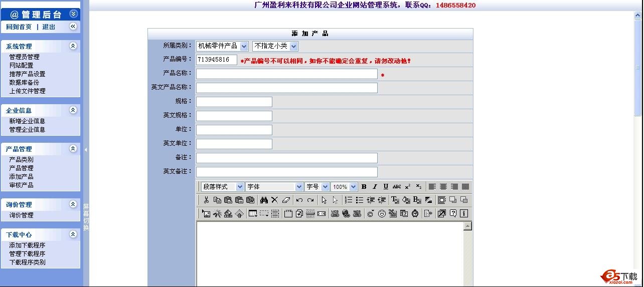
Task: Insert a bulleted list
Action: pos(360,200)
